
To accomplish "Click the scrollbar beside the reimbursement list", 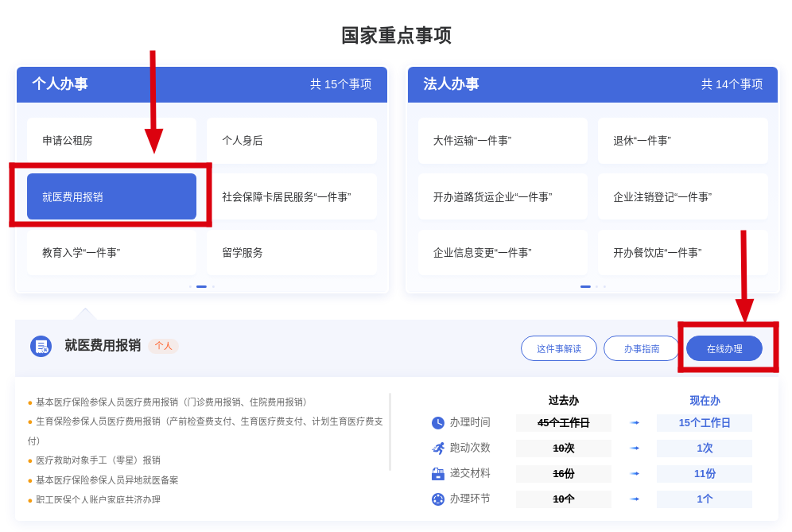I will tap(390, 432).
